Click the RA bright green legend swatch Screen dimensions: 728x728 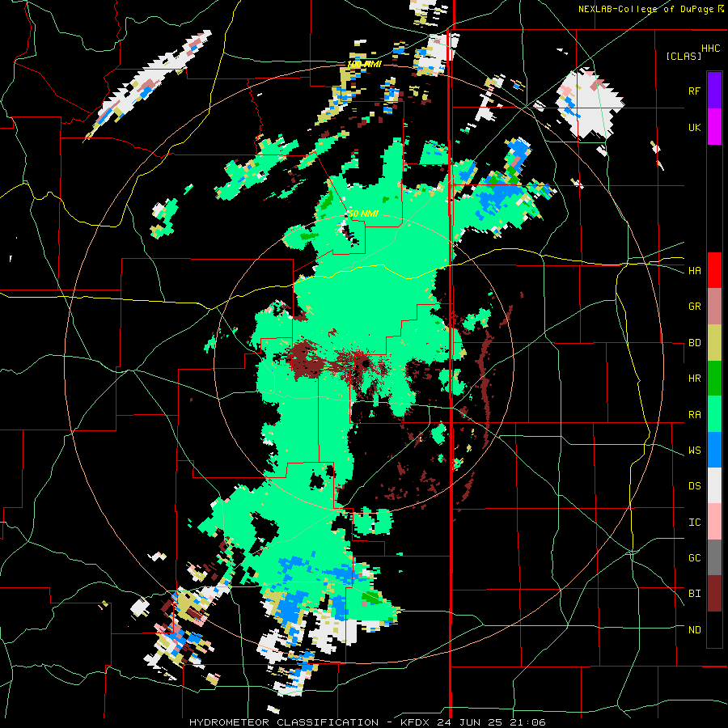point(714,414)
